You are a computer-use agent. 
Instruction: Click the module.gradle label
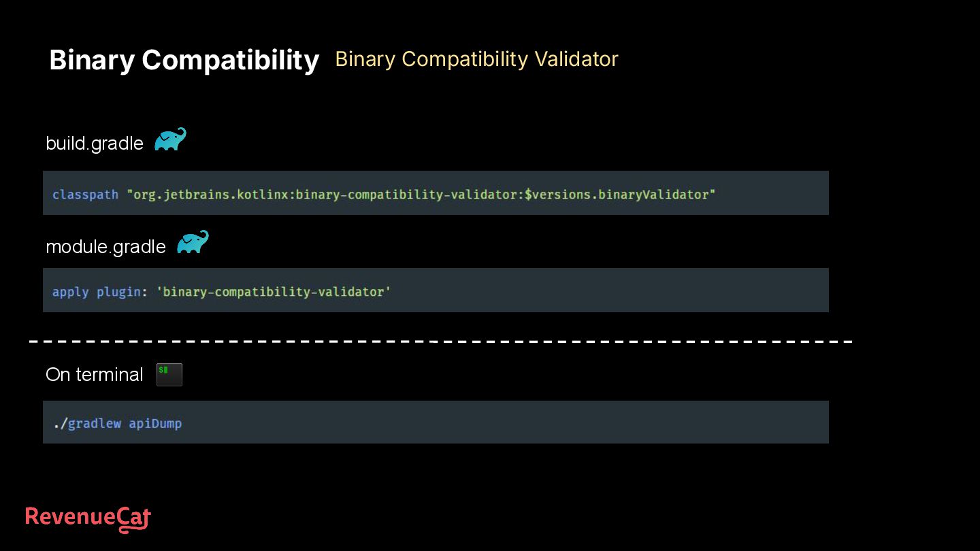tap(105, 247)
